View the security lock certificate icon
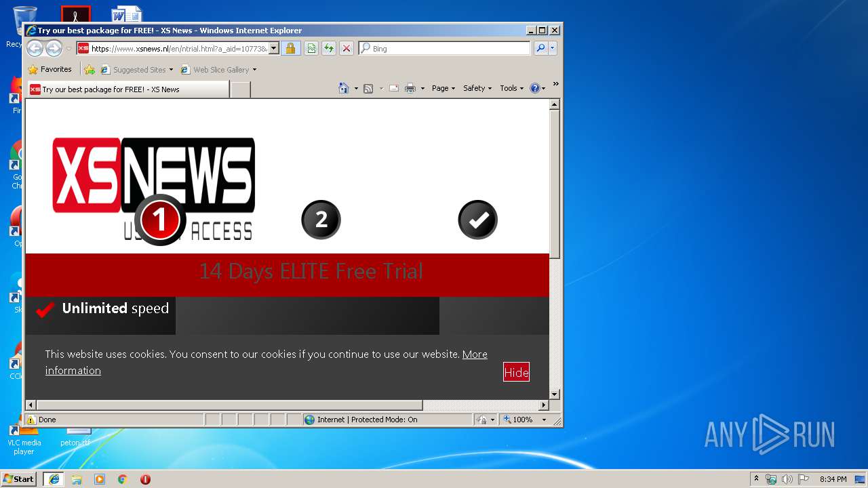 coord(290,48)
